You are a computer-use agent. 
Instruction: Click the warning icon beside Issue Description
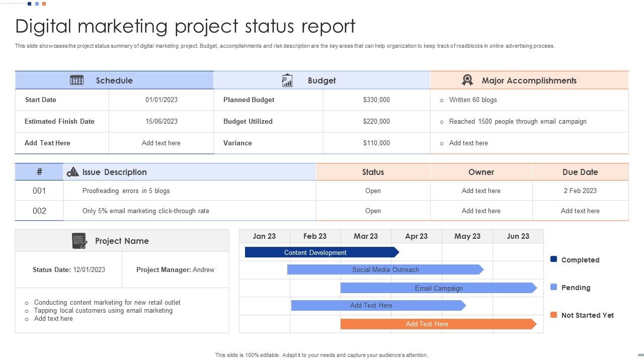point(73,172)
